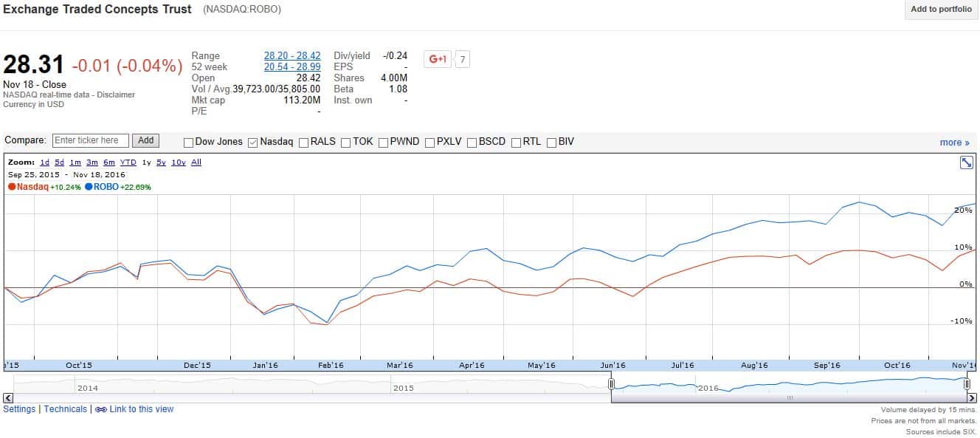
Task: Set chart zoom to 5d
Action: [59, 162]
